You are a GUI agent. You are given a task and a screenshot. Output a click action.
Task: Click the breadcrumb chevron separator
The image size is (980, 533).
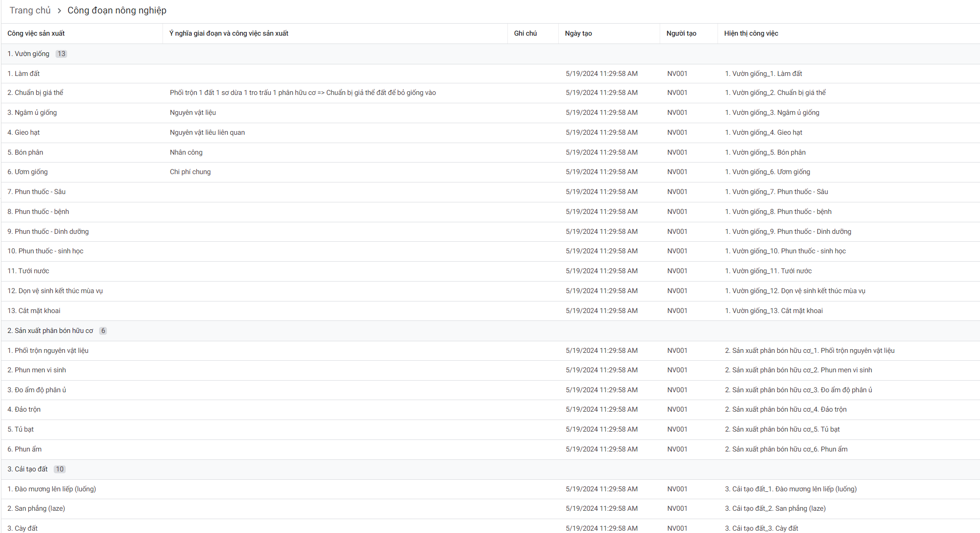[59, 11]
